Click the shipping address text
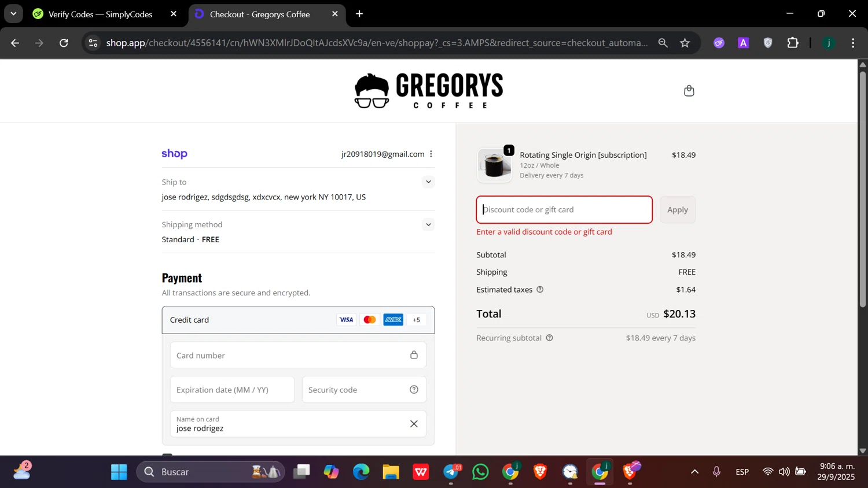Viewport: 868px width, 488px height. pos(264,197)
